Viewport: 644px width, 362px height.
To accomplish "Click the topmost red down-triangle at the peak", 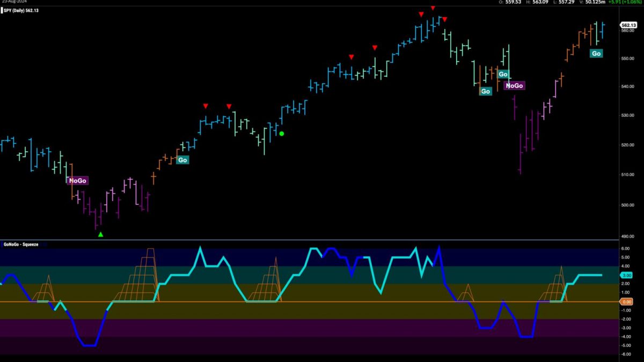I will [x=433, y=8].
